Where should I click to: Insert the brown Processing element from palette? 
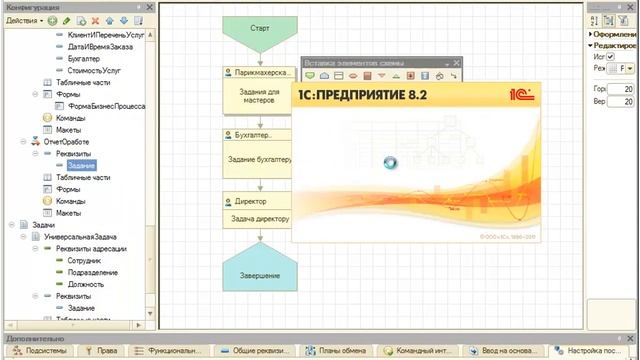(367, 76)
